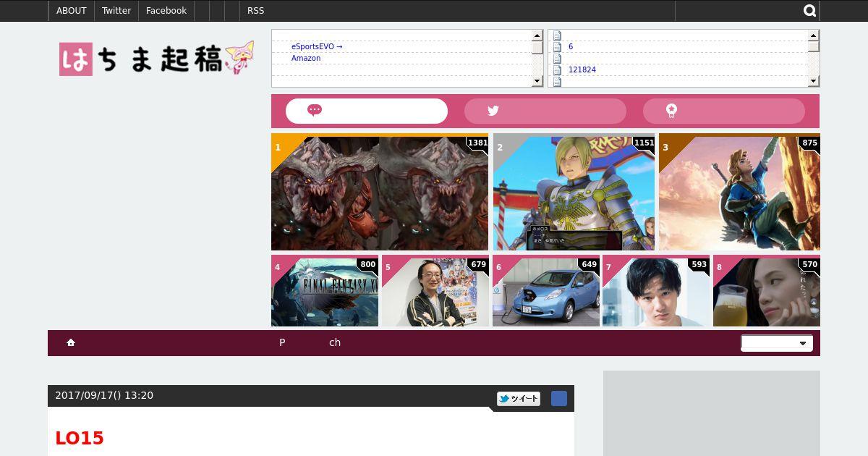The height and width of the screenshot is (456, 868).
Task: Expand the dropdown in the navigation bar
Action: pyautogui.click(x=777, y=343)
